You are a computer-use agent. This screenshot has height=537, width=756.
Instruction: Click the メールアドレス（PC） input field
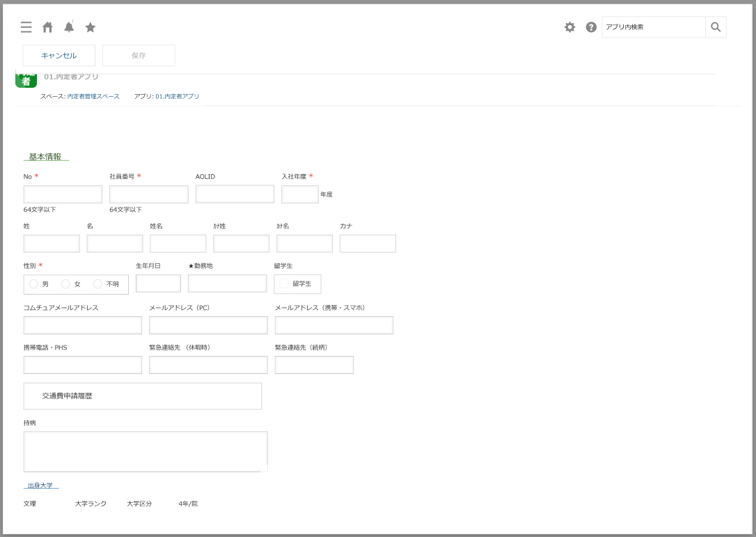pyautogui.click(x=208, y=325)
